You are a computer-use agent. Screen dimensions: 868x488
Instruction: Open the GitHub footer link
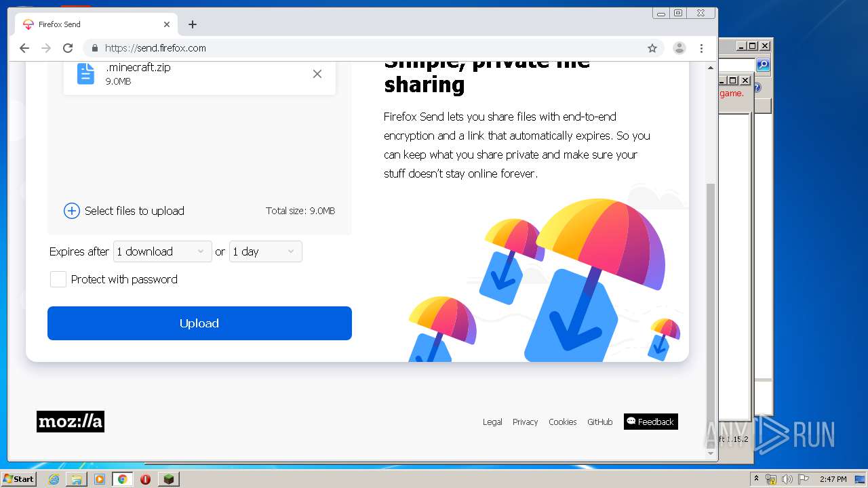coord(599,422)
